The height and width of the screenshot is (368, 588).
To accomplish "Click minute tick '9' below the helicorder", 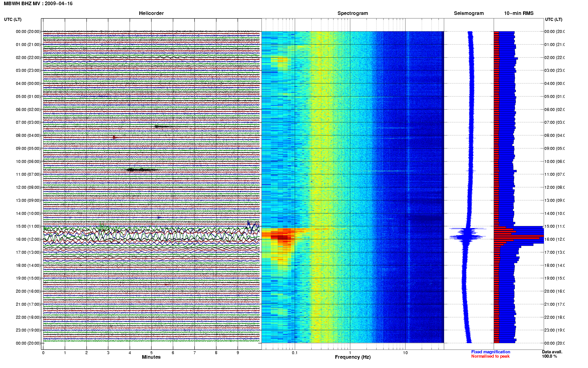I will 238,353.
